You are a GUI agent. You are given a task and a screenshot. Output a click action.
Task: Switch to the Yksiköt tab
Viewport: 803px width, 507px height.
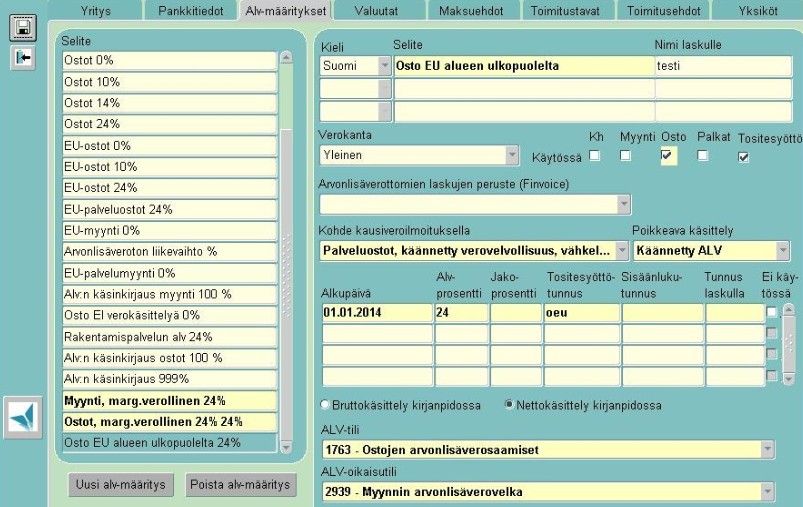click(758, 11)
